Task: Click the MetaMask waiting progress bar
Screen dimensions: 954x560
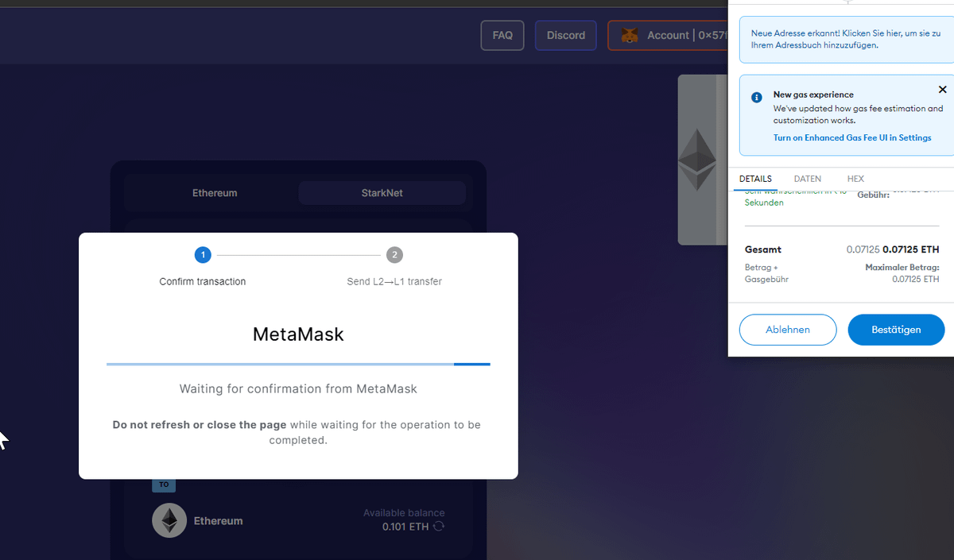Action: coord(298,365)
